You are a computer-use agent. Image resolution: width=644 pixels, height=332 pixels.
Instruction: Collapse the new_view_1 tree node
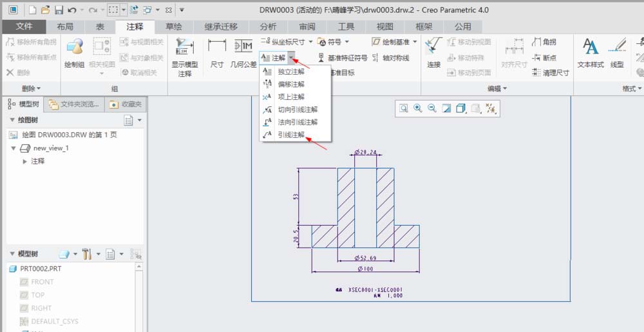(x=14, y=148)
